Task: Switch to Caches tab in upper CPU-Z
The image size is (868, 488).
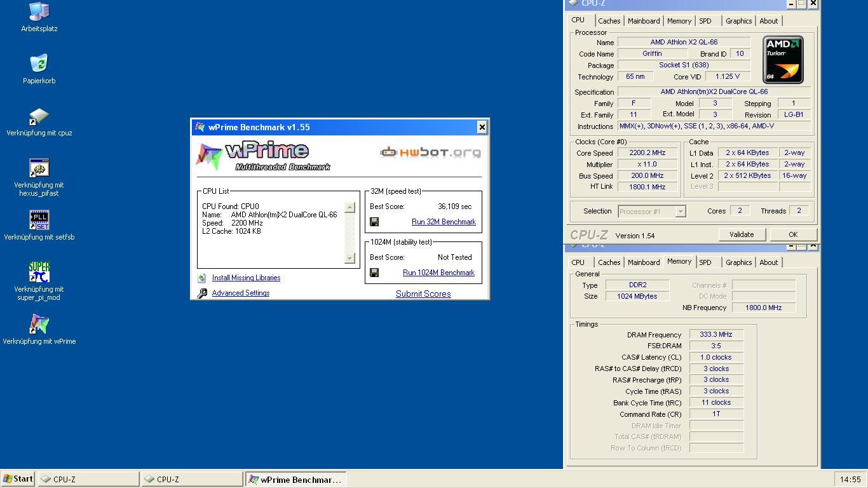Action: (609, 21)
